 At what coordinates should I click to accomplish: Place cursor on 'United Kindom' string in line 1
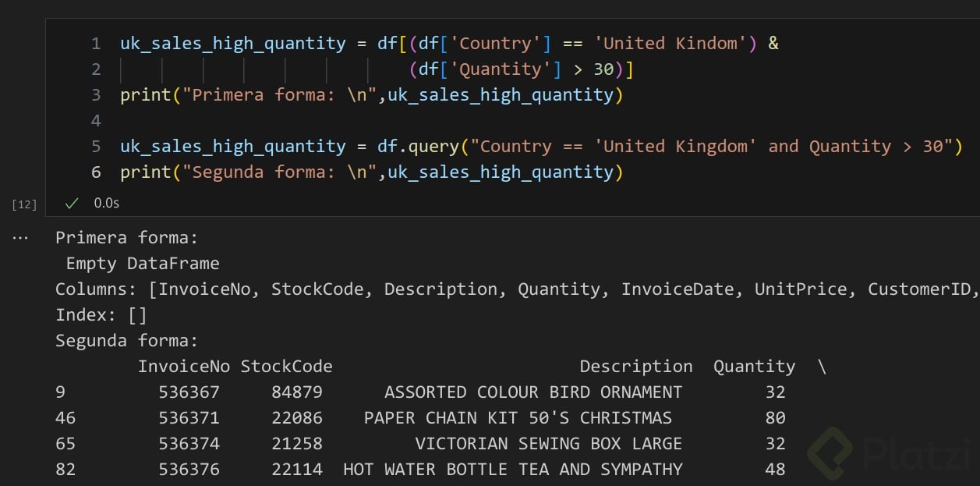click(670, 44)
